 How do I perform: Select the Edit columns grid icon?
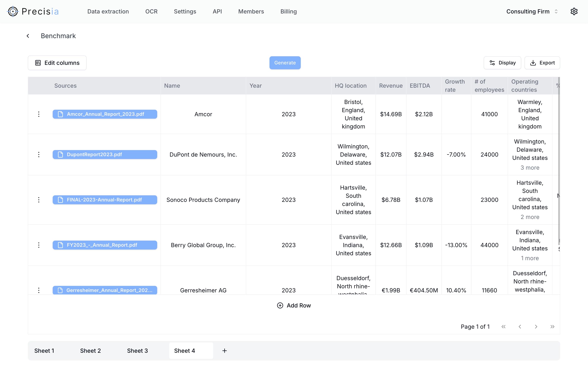coord(38,63)
